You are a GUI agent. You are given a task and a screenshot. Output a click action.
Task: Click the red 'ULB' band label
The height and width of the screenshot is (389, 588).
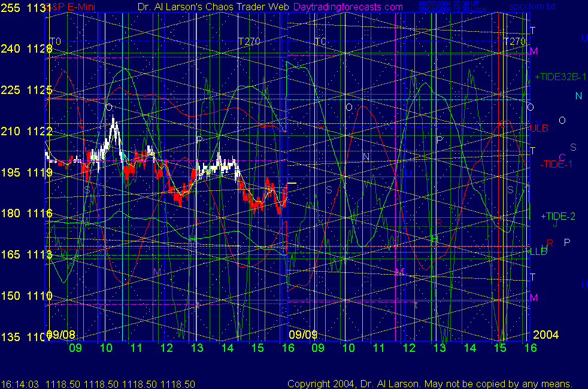coord(539,128)
